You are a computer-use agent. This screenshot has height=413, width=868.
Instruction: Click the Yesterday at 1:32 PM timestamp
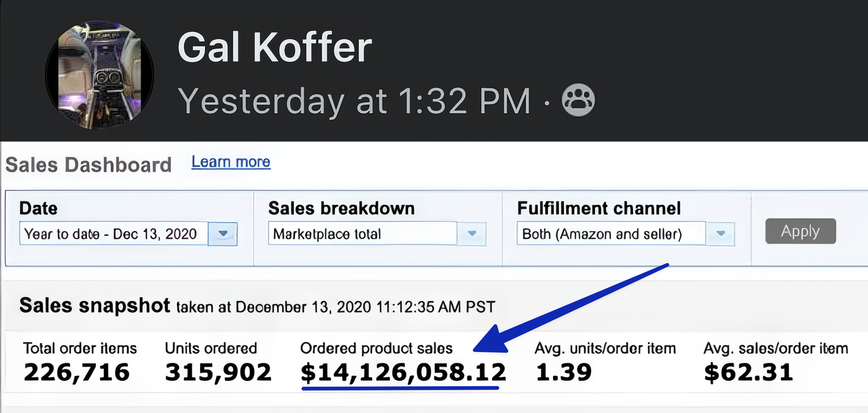(x=354, y=101)
